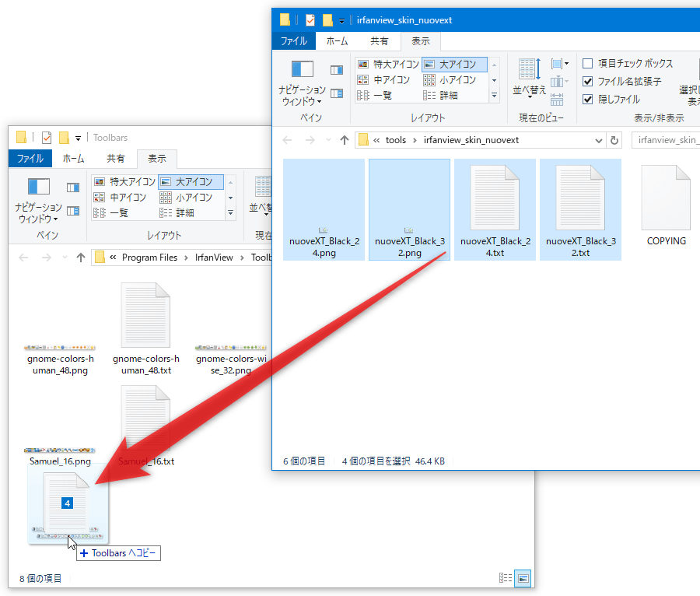Open recent locations dropdown in irfanview_skin_nuovext window
This screenshot has width=700, height=596.
coord(328,140)
